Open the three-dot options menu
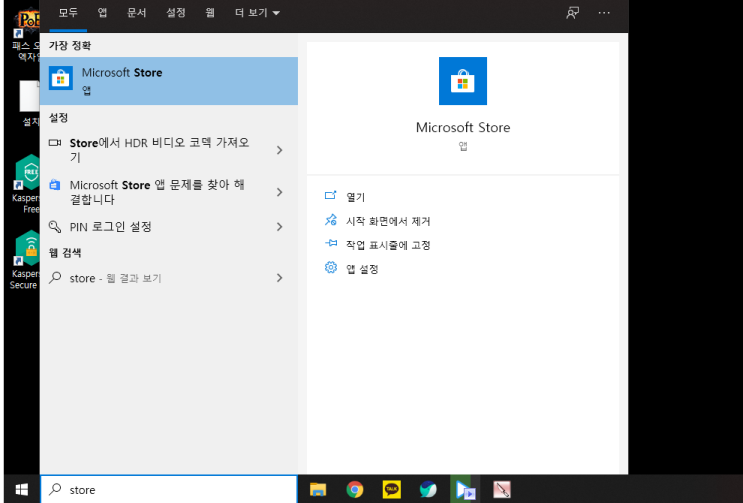Screen dimensions: 743x503 (x=604, y=13)
